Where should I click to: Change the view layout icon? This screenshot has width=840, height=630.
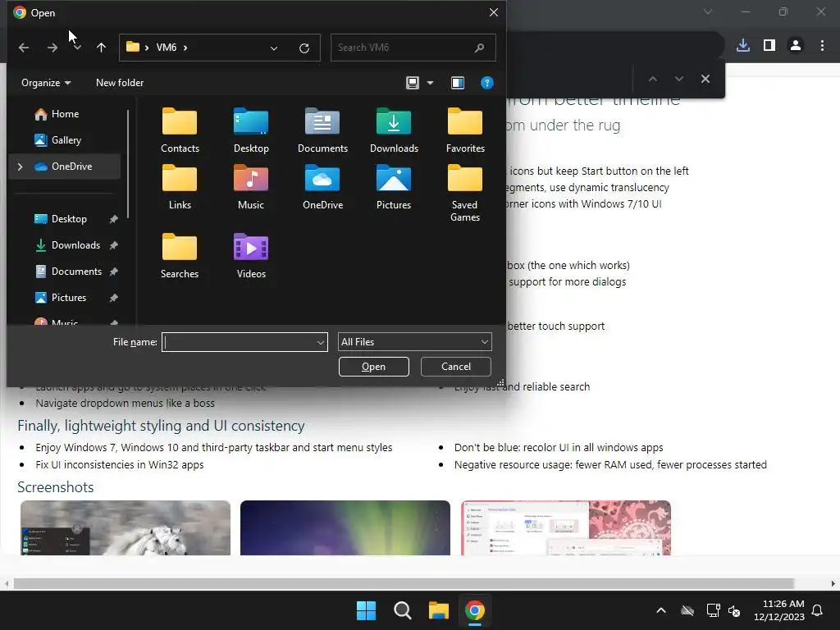pos(412,83)
